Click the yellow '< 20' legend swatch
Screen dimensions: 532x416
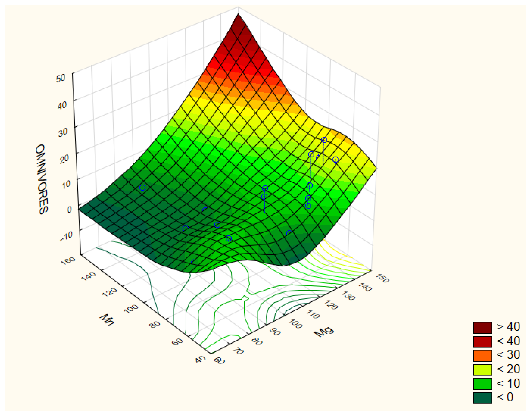pyautogui.click(x=483, y=370)
